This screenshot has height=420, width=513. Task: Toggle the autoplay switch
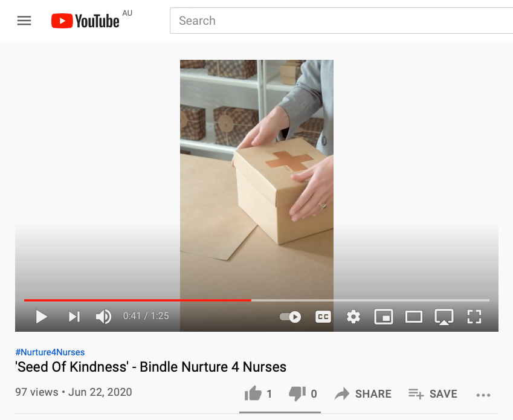290,317
